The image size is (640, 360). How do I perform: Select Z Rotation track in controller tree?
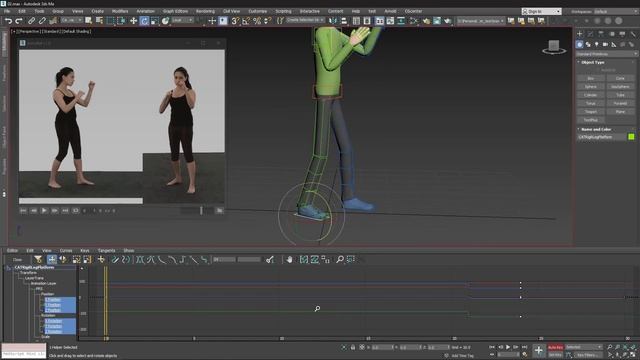53,331
